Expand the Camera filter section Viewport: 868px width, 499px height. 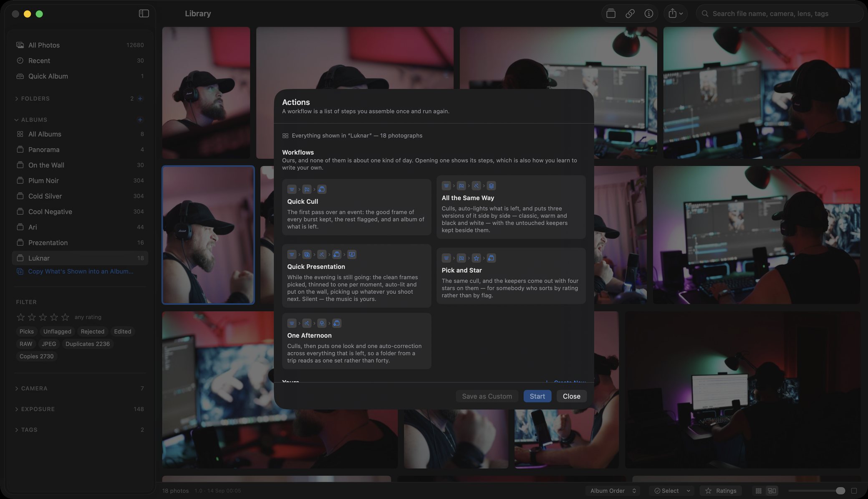(x=17, y=389)
